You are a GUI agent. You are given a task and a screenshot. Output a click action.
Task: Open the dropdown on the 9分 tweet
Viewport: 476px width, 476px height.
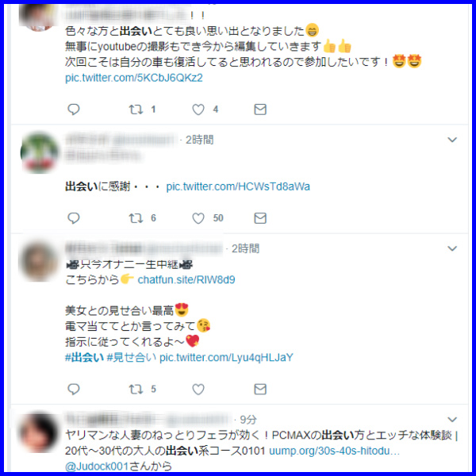pos(452,419)
